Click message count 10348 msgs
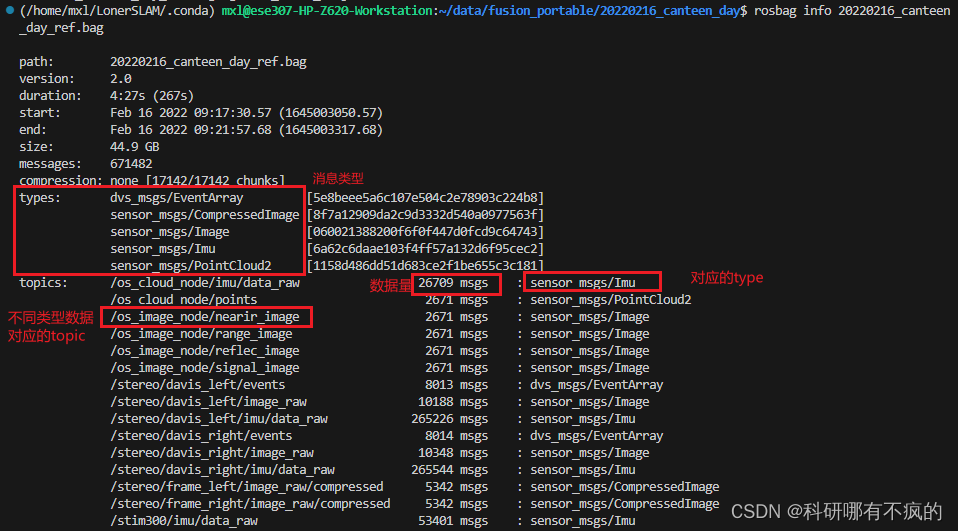The height and width of the screenshot is (531, 958). 453,453
